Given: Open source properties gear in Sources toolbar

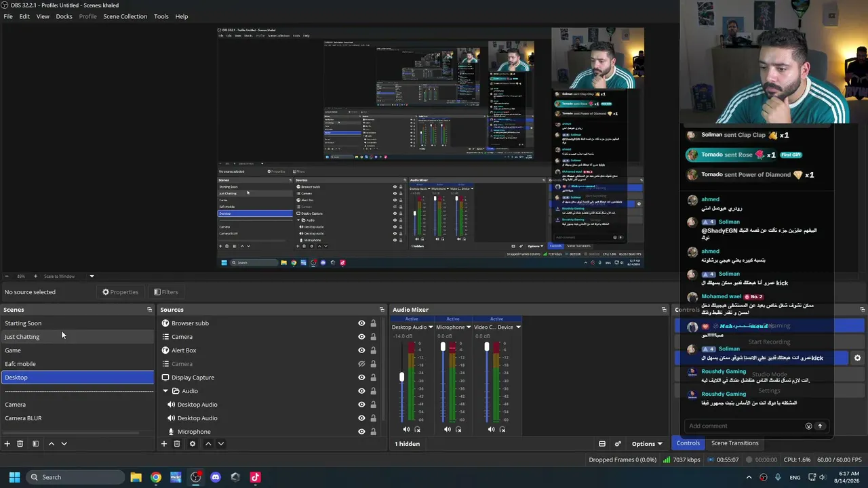Looking at the screenshot, I should (193, 444).
